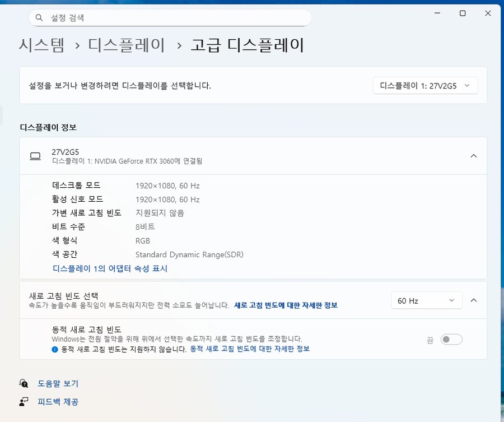This screenshot has height=422, width=504.
Task: Click the search magnifier icon in the settings search bar
Action: pyautogui.click(x=39, y=17)
